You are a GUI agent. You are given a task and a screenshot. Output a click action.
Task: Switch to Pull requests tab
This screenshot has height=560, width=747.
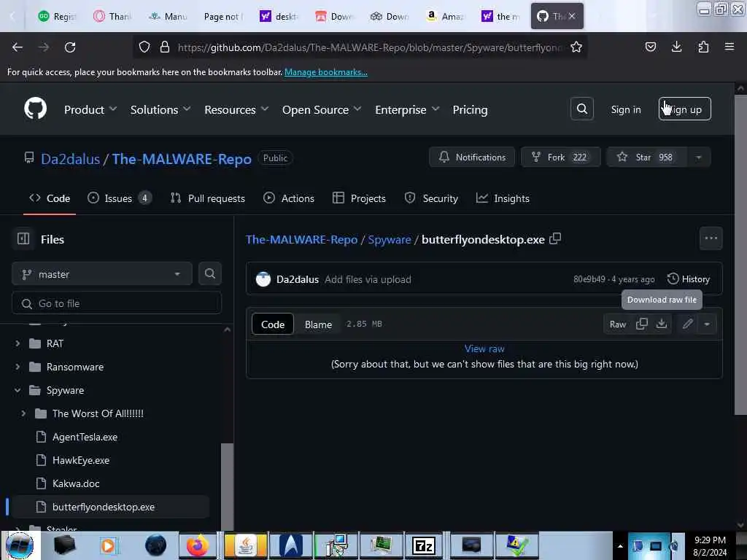(208, 198)
